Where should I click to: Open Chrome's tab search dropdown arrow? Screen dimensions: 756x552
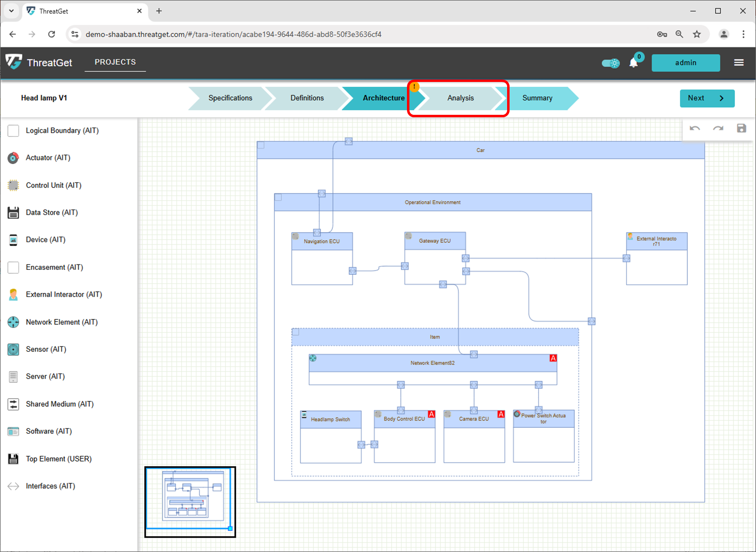[11, 11]
